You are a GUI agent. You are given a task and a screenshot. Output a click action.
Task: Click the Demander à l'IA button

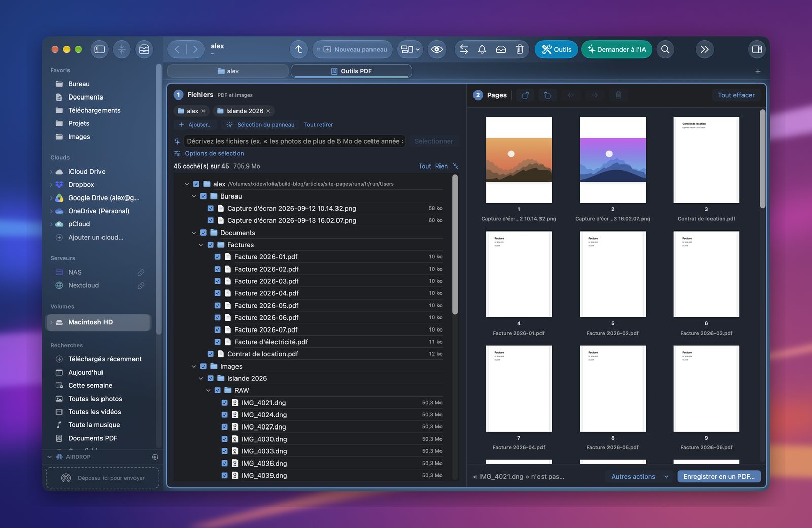point(617,49)
